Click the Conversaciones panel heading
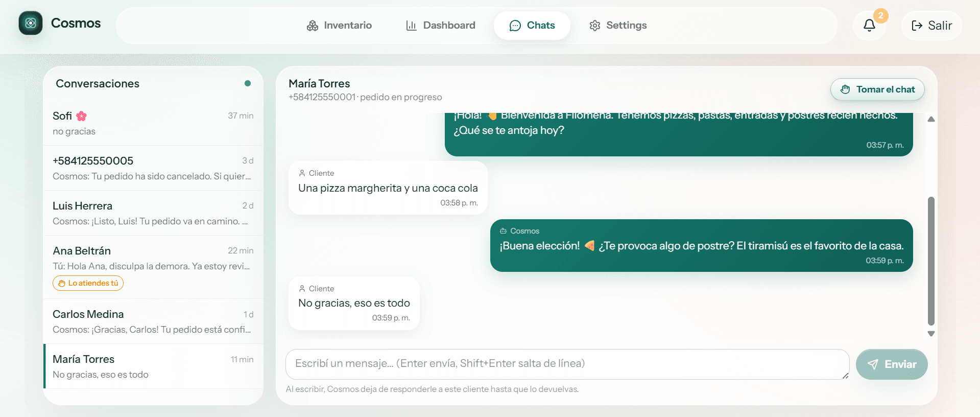980x417 pixels. (98, 83)
